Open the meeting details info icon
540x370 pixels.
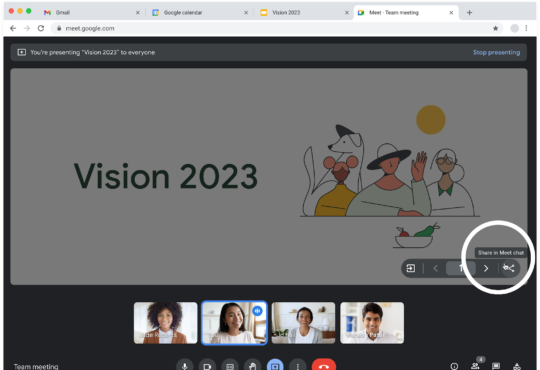pos(454,366)
